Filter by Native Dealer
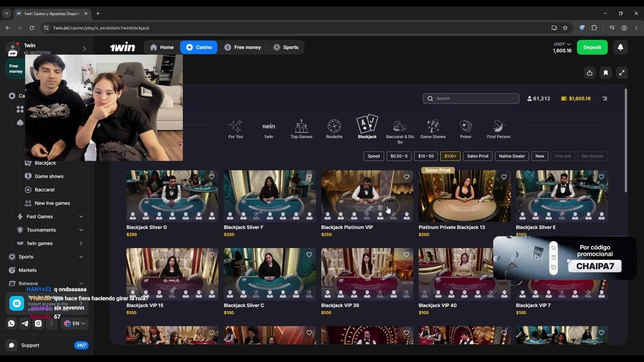 512,156
